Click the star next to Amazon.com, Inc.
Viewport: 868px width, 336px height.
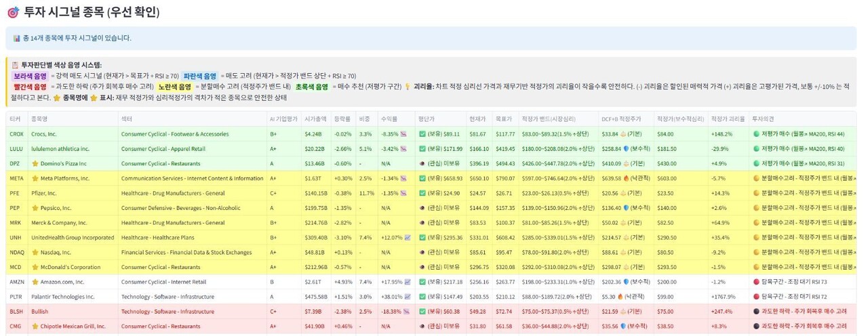click(35, 282)
